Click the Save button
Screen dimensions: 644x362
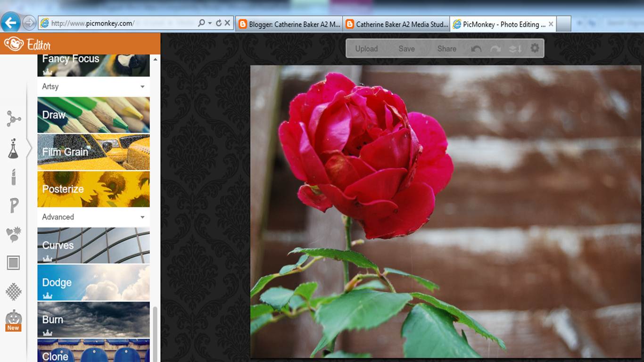(406, 49)
